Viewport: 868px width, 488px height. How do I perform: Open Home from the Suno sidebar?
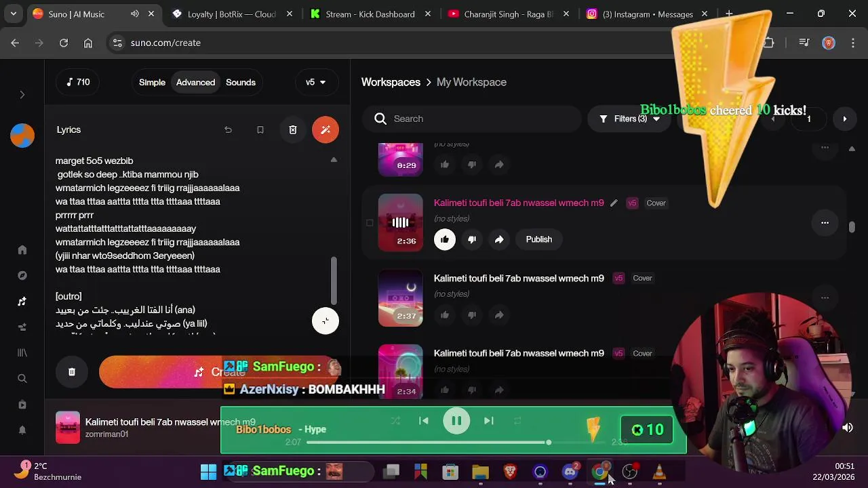pyautogui.click(x=22, y=250)
